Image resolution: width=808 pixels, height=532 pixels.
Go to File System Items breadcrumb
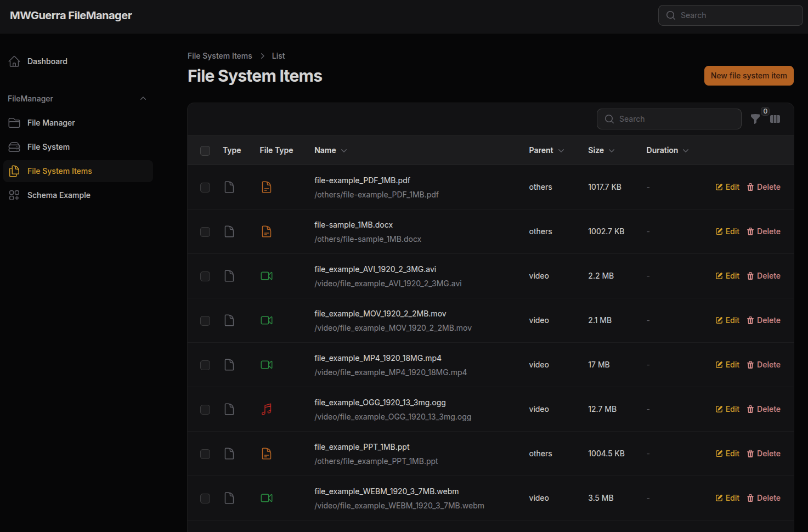click(219, 56)
